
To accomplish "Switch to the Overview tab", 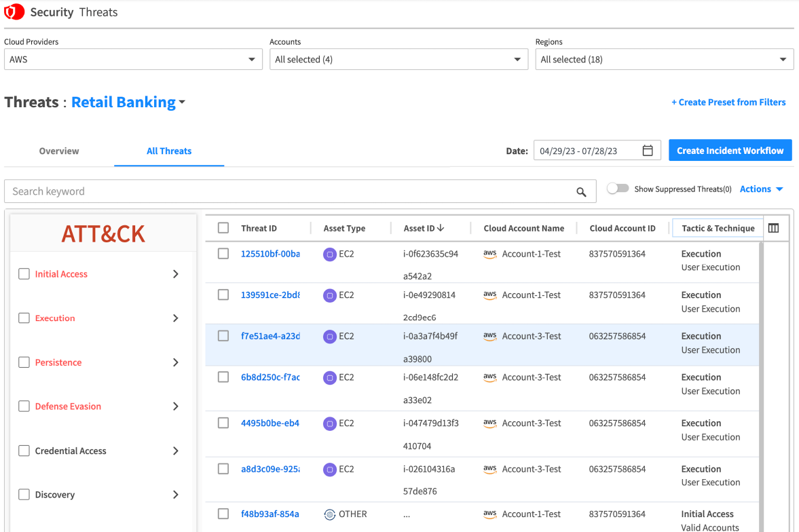I will pos(59,151).
